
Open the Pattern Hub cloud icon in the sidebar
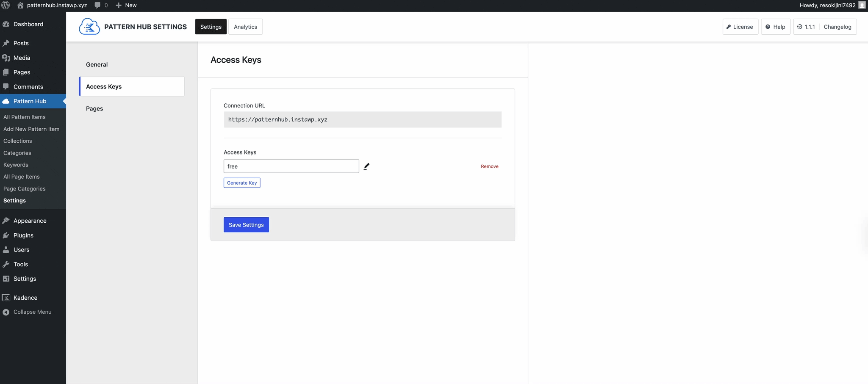[6, 101]
